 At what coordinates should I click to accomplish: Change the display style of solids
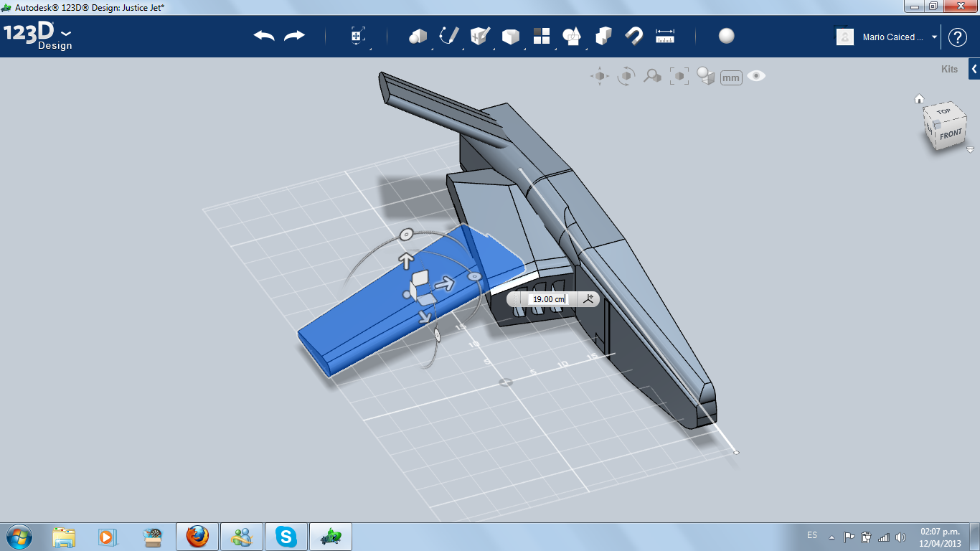tap(706, 76)
